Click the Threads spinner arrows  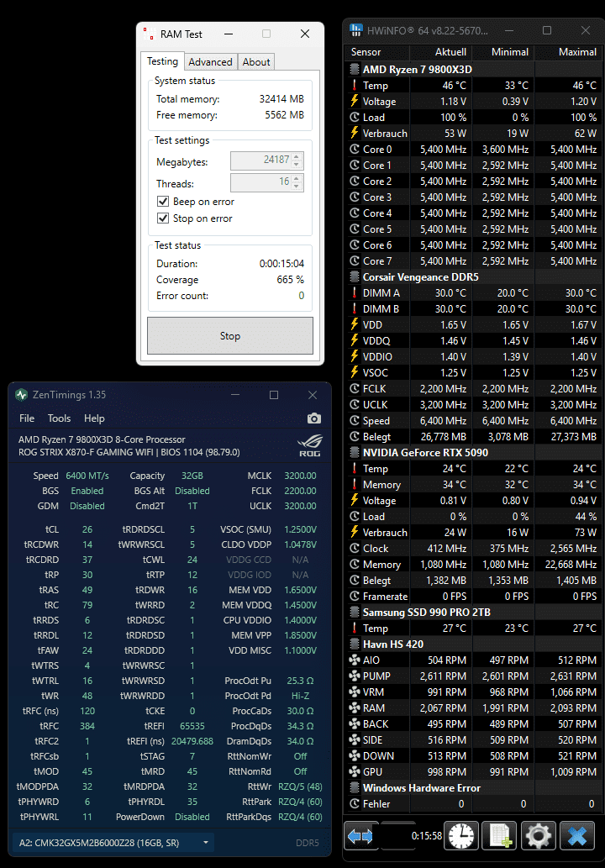click(x=297, y=182)
